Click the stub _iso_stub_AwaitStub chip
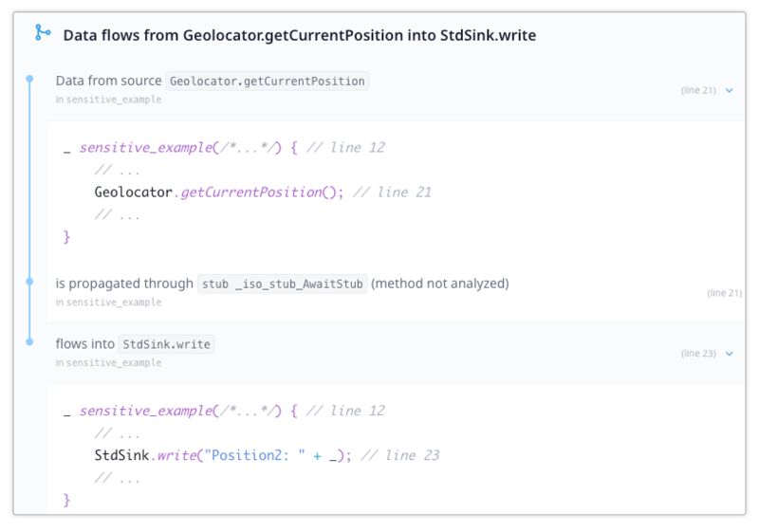Screen dimensions: 759x532 click(x=282, y=284)
